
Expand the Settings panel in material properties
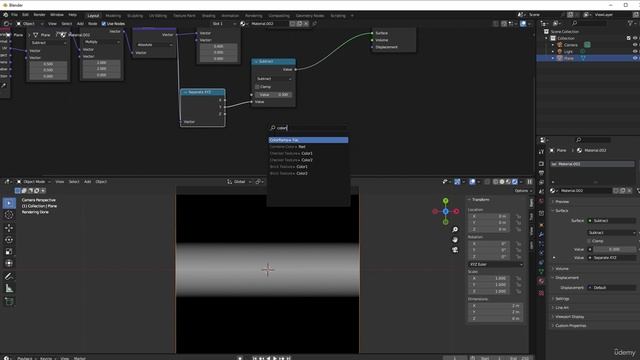click(x=562, y=299)
